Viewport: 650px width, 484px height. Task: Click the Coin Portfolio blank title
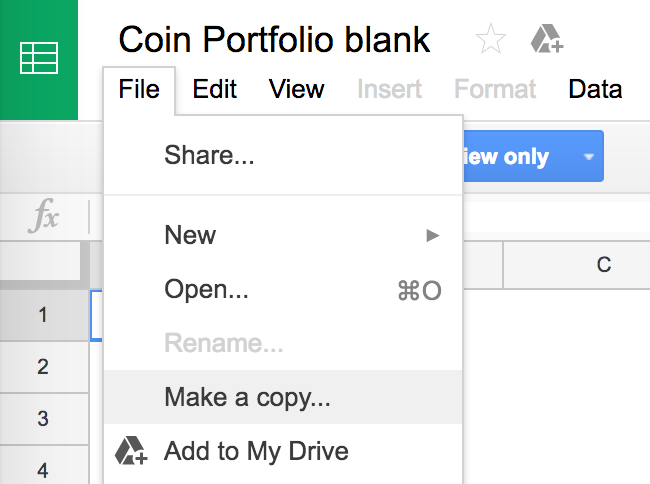(x=274, y=40)
